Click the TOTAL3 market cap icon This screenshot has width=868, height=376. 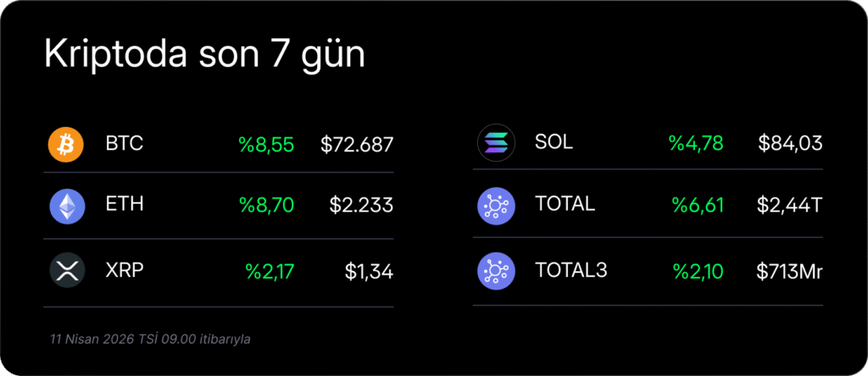click(496, 271)
